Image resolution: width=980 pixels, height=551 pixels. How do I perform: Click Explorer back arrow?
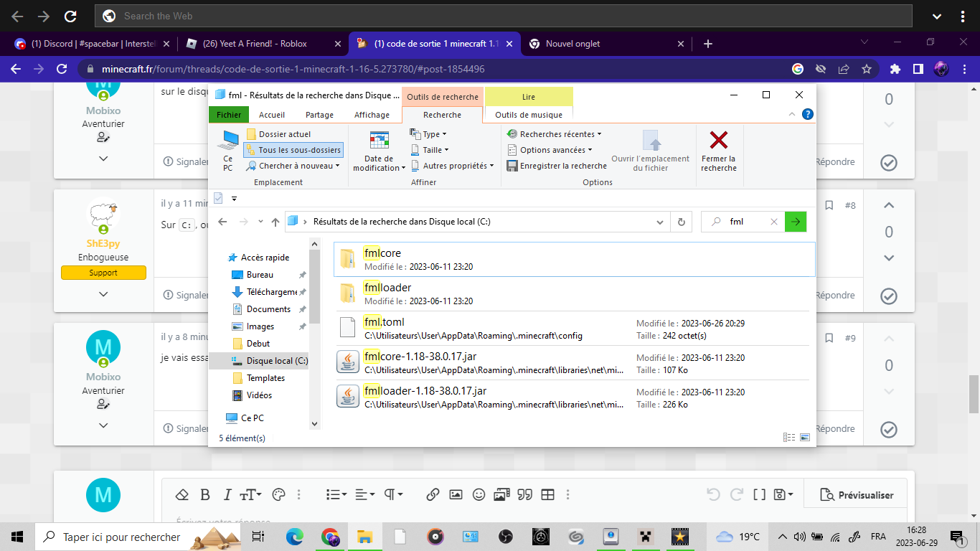click(222, 222)
